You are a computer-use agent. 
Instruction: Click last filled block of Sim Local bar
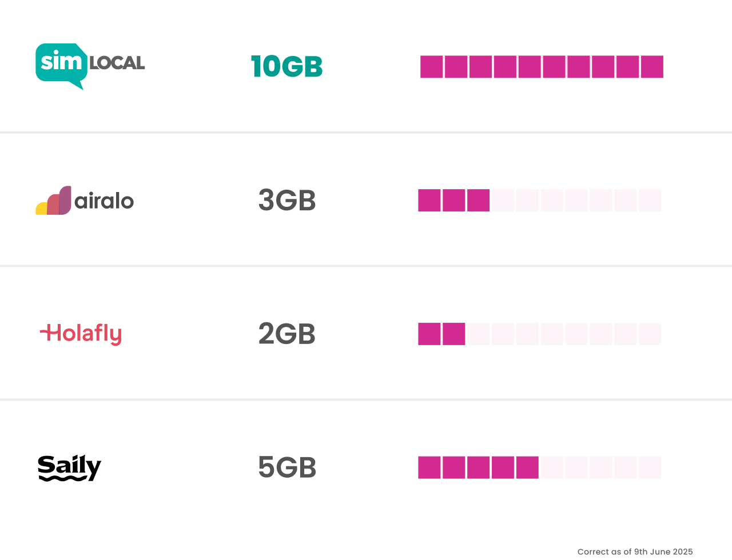652,67
